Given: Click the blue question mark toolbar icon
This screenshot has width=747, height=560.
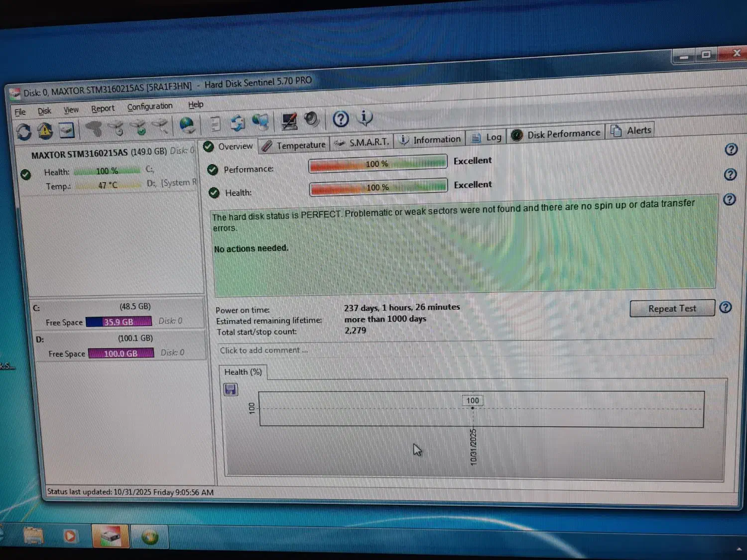Looking at the screenshot, I should [x=341, y=119].
